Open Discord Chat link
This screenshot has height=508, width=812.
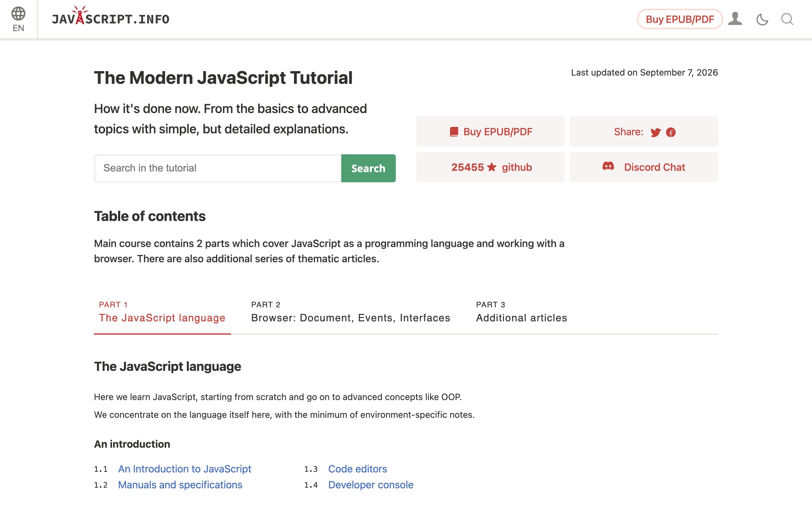[644, 167]
